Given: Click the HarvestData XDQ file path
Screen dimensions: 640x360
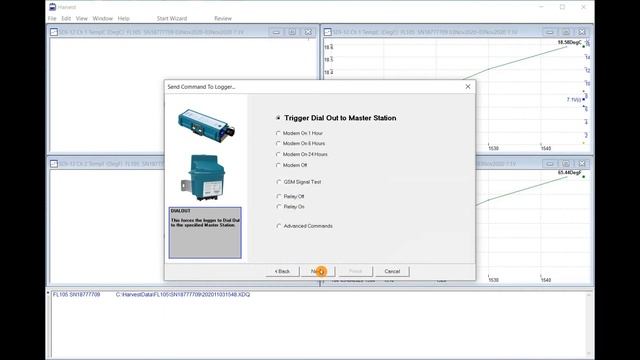Looking at the screenshot, I should pos(183,294).
